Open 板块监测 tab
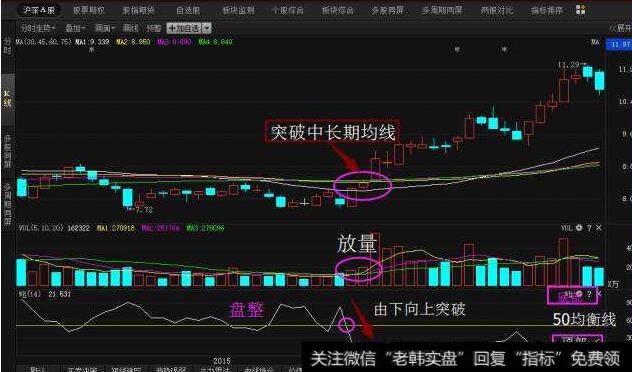This screenshot has width=632, height=372. pos(238,10)
